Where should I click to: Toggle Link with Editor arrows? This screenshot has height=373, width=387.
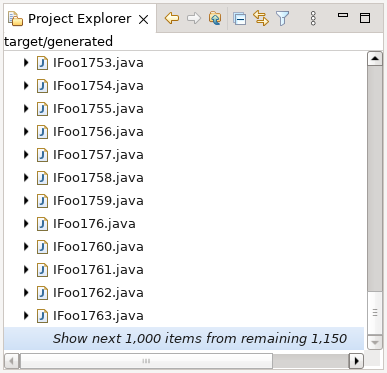click(261, 18)
